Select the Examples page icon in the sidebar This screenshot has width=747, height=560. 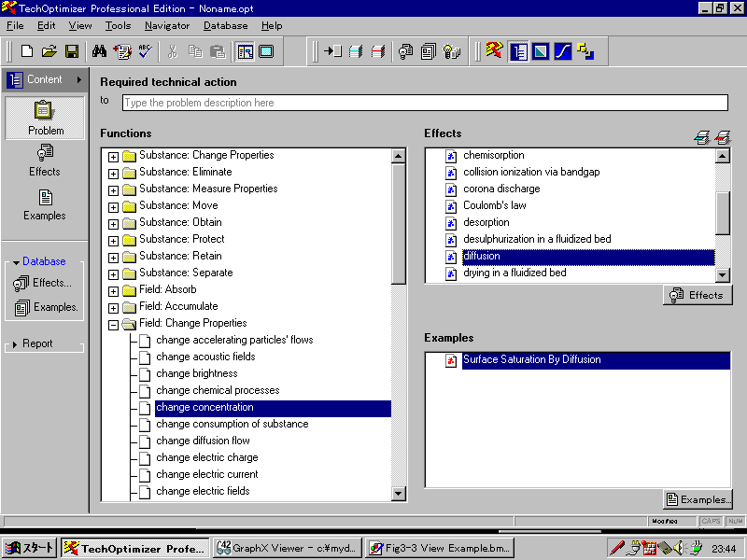[45, 204]
